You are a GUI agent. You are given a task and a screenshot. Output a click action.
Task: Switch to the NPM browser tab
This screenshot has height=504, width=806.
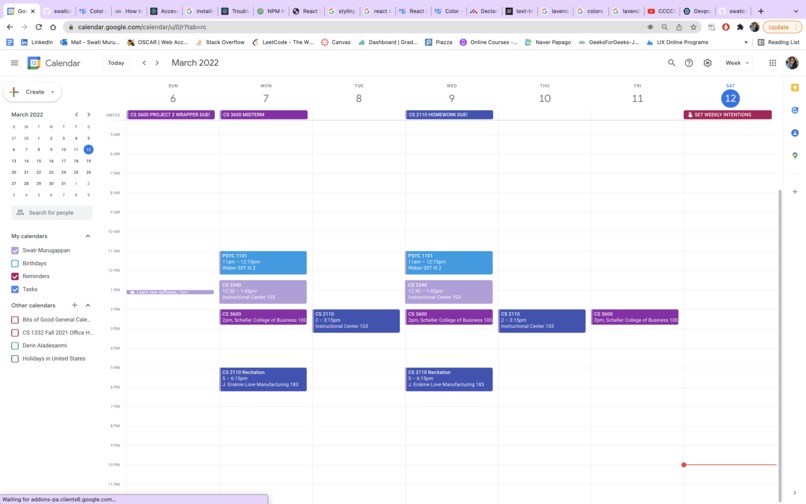click(270, 11)
